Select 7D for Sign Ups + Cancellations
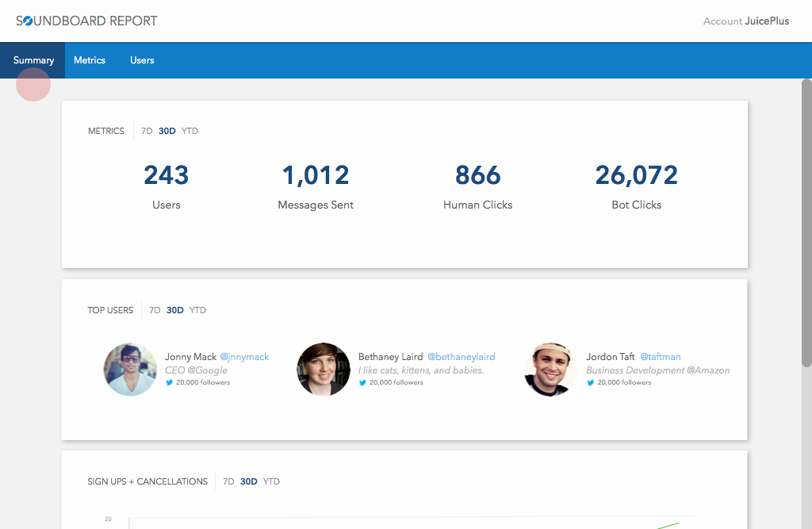Viewport: 812px width, 529px height. tap(228, 482)
